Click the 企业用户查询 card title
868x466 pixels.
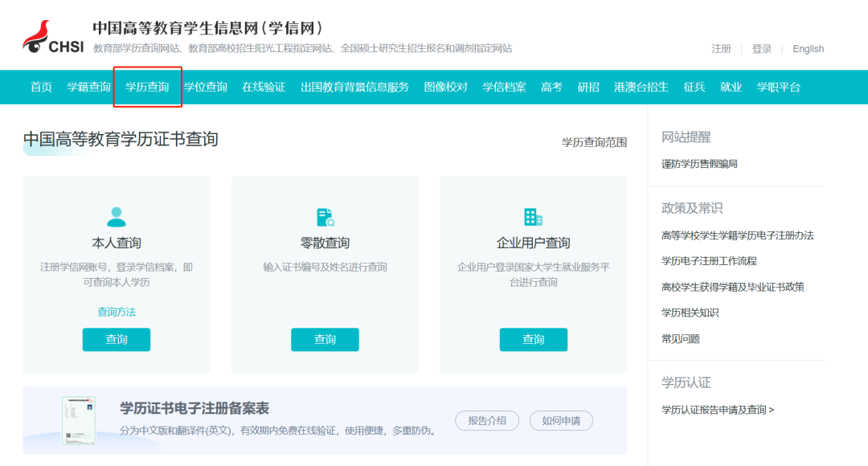tap(533, 243)
